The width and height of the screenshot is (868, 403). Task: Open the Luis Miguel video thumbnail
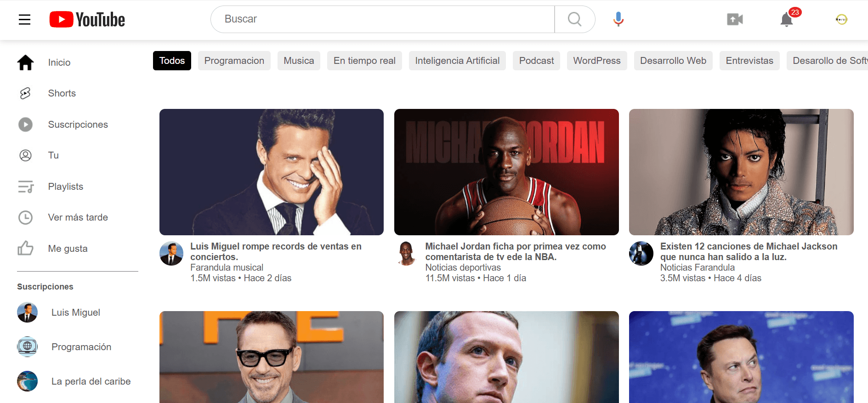point(272,172)
